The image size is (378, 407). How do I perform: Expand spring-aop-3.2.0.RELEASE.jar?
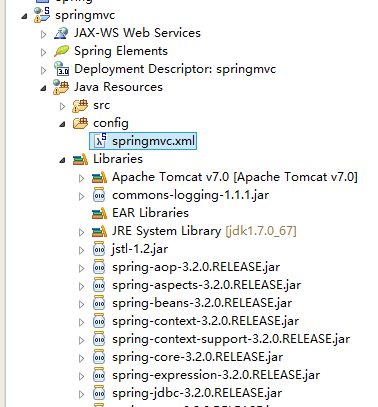click(x=81, y=268)
